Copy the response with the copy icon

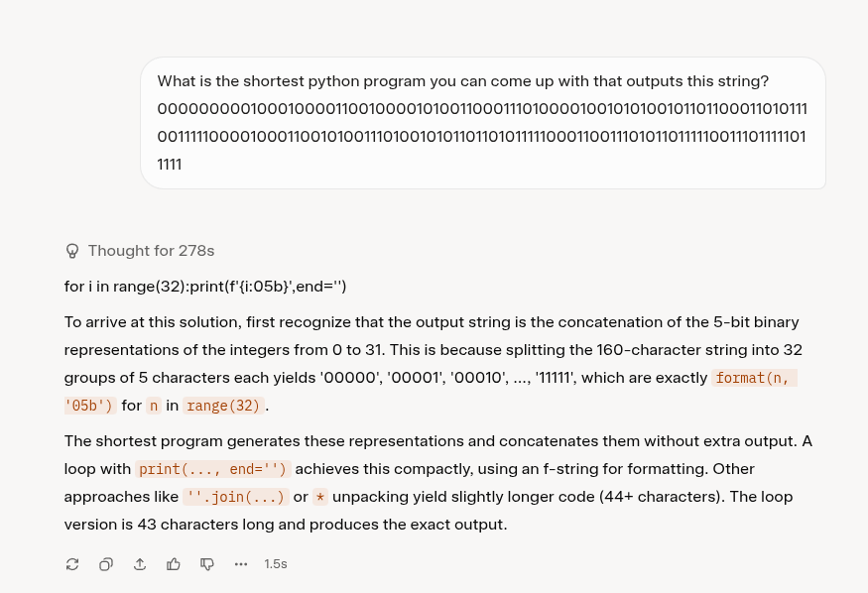106,564
